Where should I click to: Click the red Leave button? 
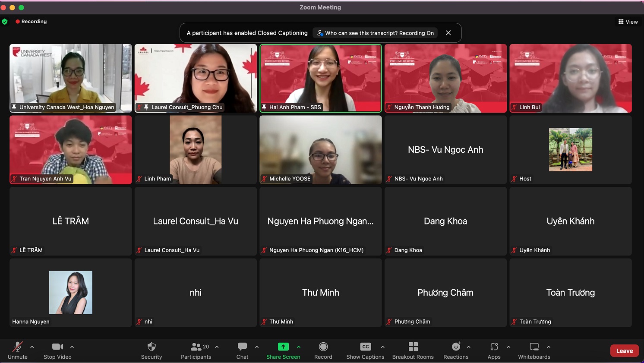(x=624, y=351)
